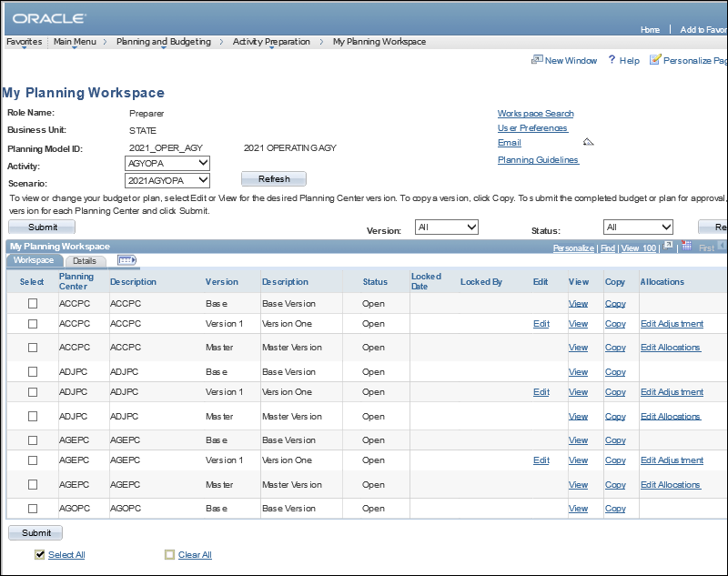Screen dimensions: 728x576
Task: Click the Zoom grid icon after View 100
Action: point(668,247)
